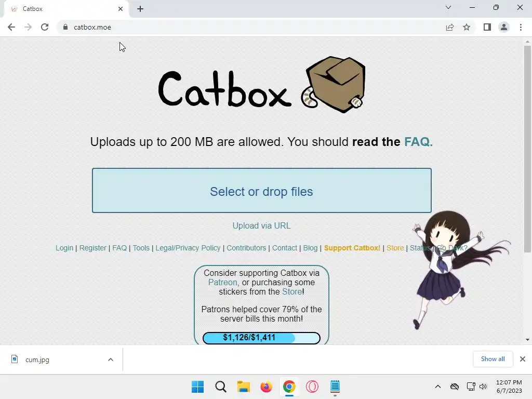Screen dimensions: 532x399
Task: Click Select or drop files area
Action: (262, 190)
